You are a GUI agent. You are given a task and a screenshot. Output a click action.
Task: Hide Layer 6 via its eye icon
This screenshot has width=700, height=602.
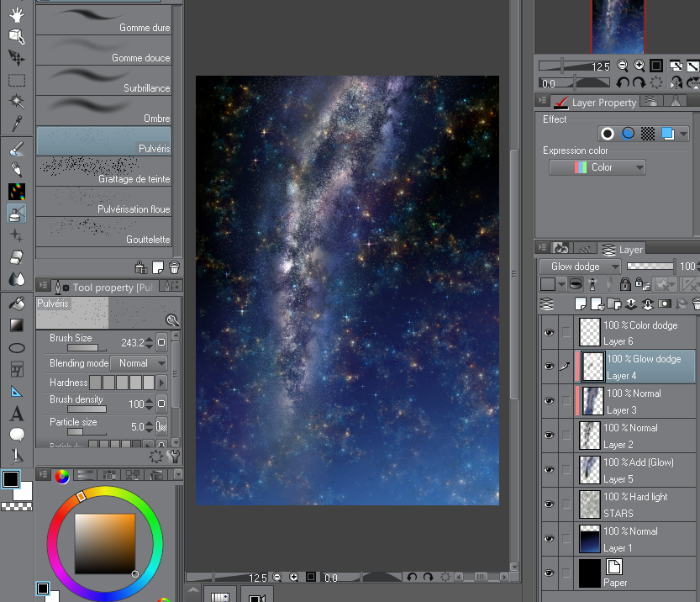pos(549,332)
